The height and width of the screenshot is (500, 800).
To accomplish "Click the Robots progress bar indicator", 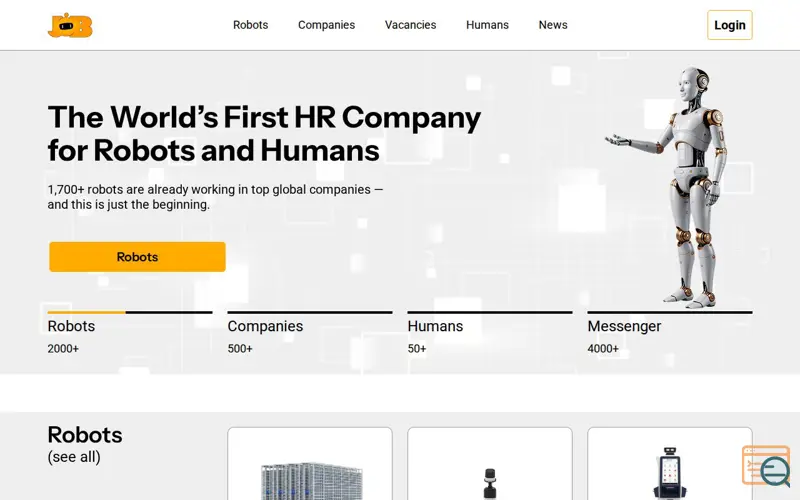I will (x=130, y=312).
